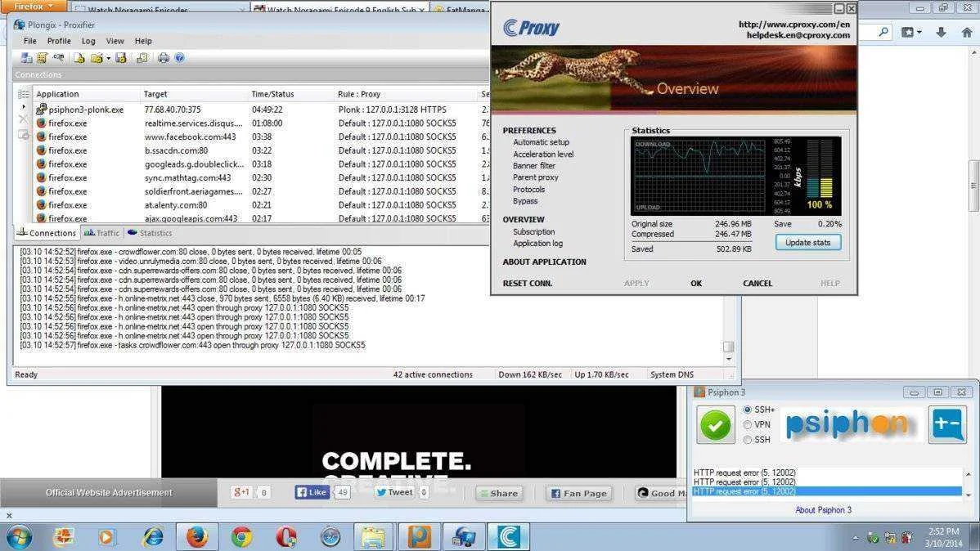The image size is (980, 551).
Task: Click the green Share button on the webpage
Action: point(499,493)
